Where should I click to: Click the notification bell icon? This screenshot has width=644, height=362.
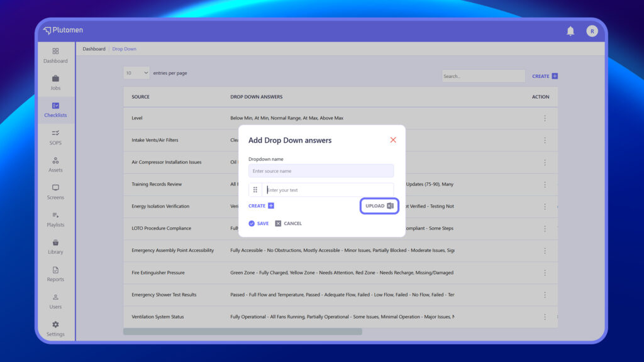coord(570,31)
